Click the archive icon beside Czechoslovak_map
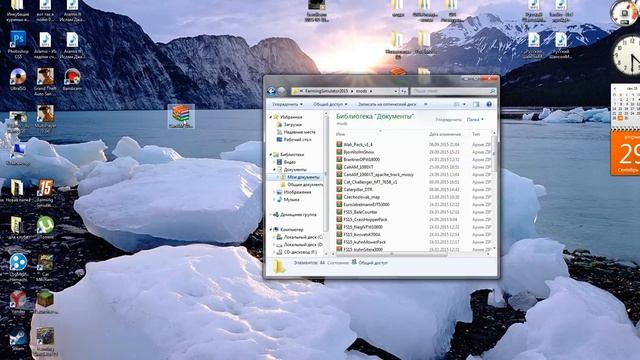 point(339,197)
